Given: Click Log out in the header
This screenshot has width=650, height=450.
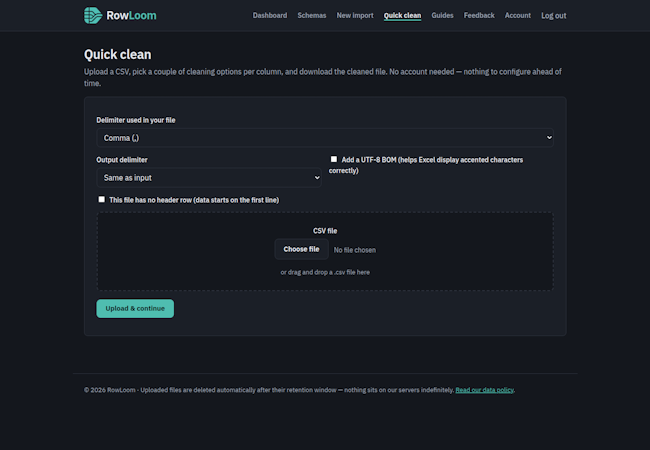Looking at the screenshot, I should click(x=553, y=16).
